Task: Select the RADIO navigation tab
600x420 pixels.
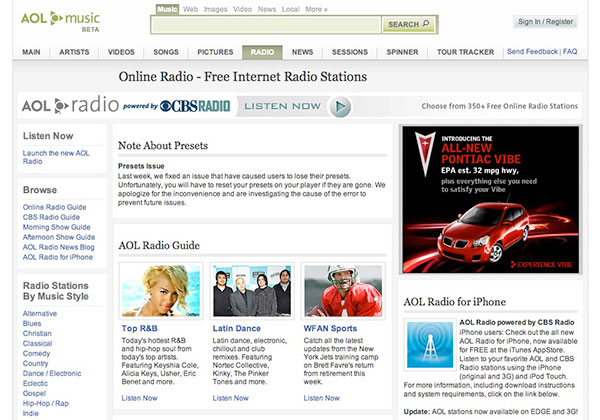Action: pyautogui.click(x=262, y=52)
